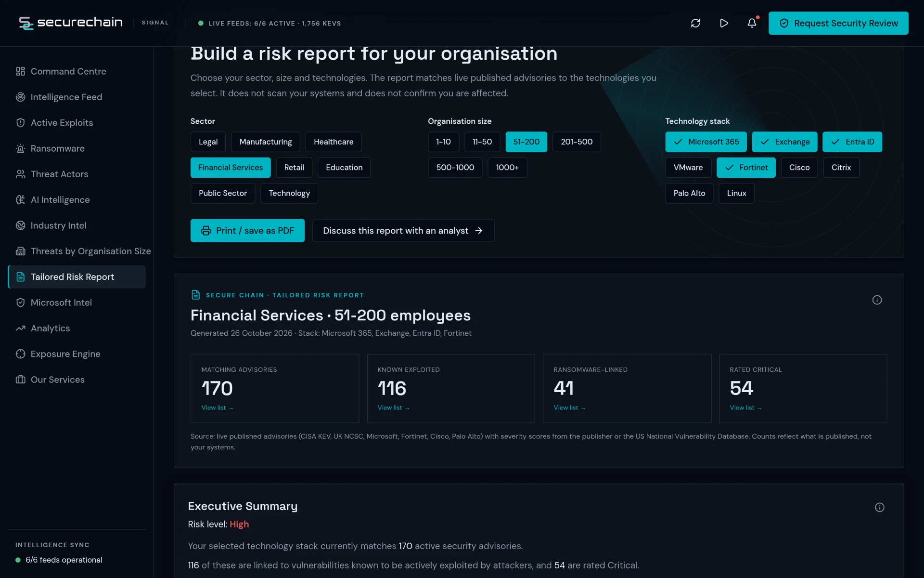The image size is (924, 578).
Task: Select organisation size 1-10
Action: click(443, 142)
